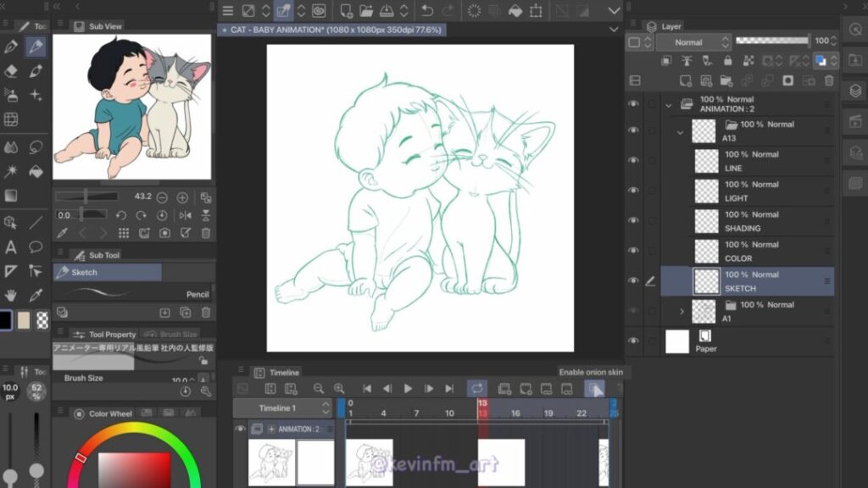Select the Eraser tool
868x488 pixels.
tap(11, 71)
